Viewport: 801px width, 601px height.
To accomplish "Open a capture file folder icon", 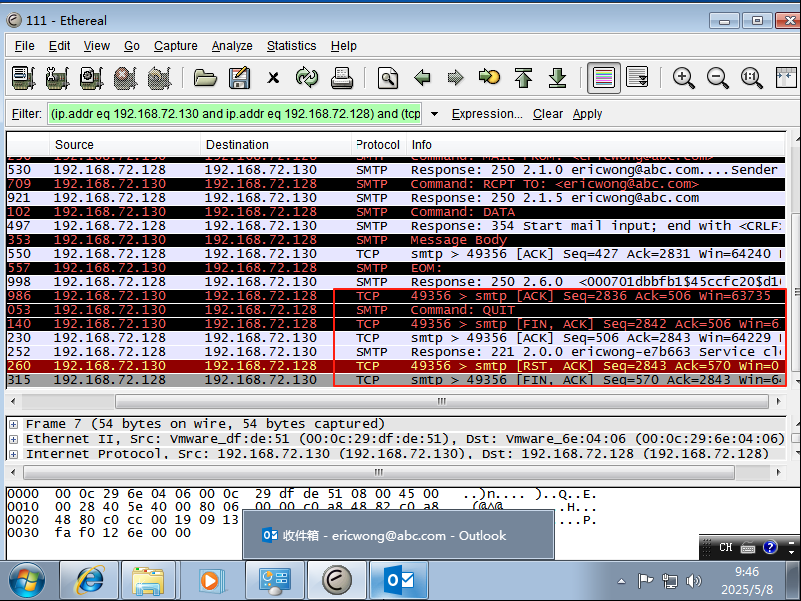I will pyautogui.click(x=205, y=78).
